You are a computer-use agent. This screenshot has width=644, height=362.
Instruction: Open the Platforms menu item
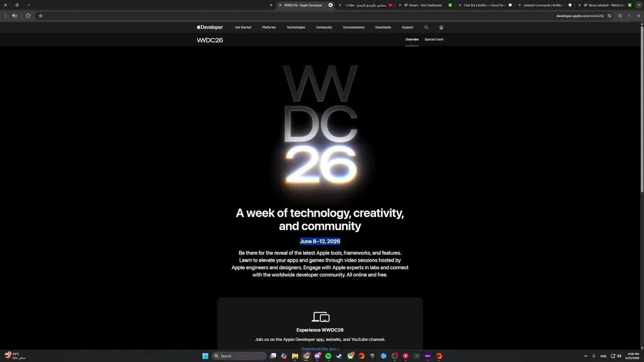pyautogui.click(x=269, y=27)
